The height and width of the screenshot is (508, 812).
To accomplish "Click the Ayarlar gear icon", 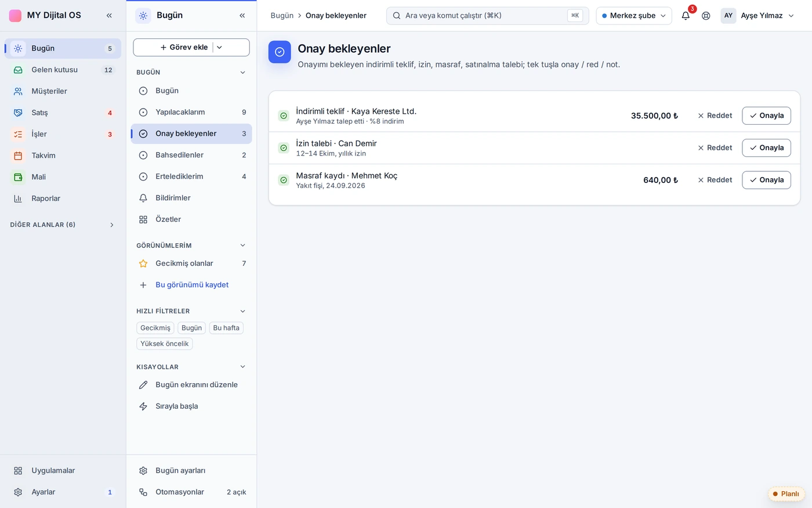I will pos(18,492).
